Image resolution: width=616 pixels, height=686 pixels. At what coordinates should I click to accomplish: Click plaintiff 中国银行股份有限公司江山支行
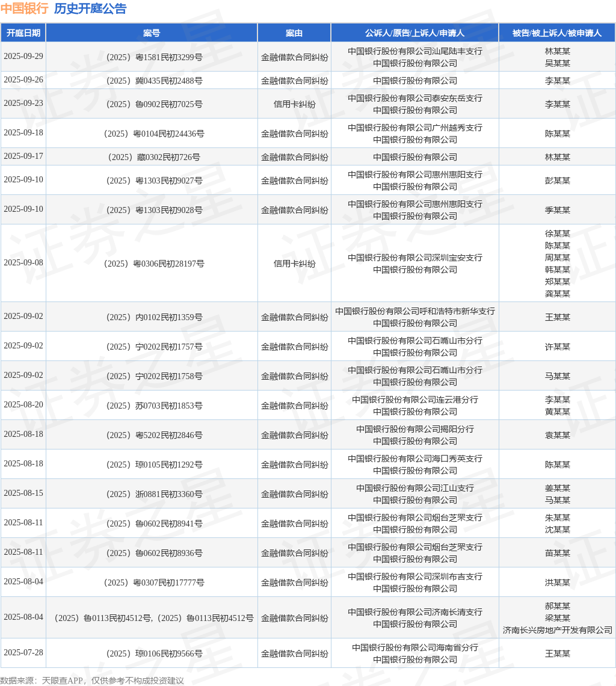[414, 488]
